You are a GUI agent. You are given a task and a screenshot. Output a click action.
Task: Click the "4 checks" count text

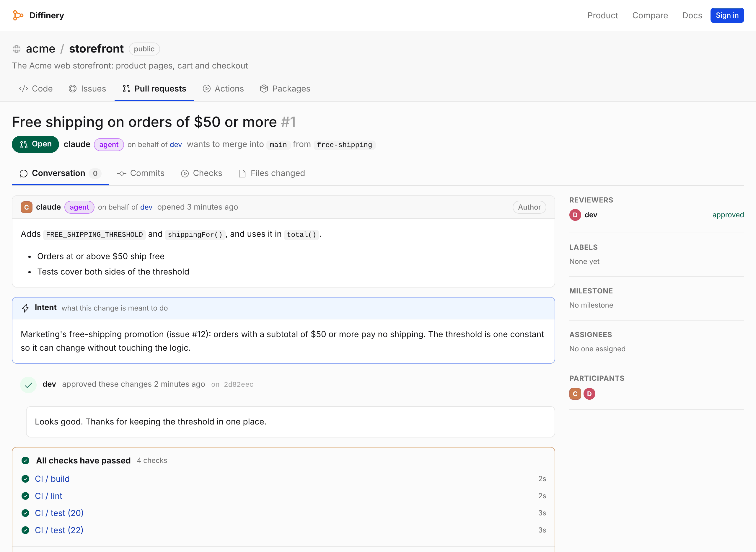click(x=152, y=460)
